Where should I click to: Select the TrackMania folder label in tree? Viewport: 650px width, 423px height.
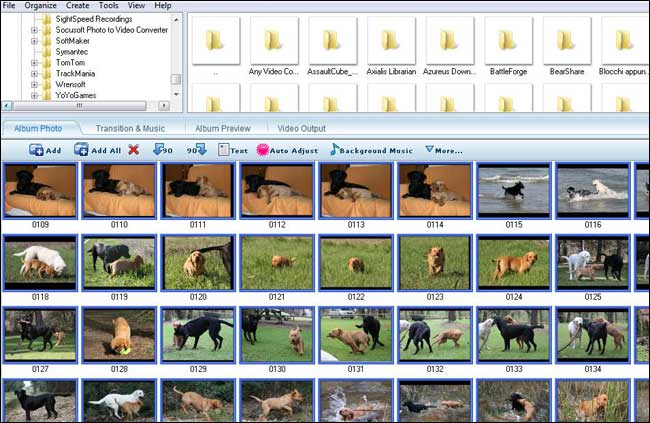pos(75,73)
